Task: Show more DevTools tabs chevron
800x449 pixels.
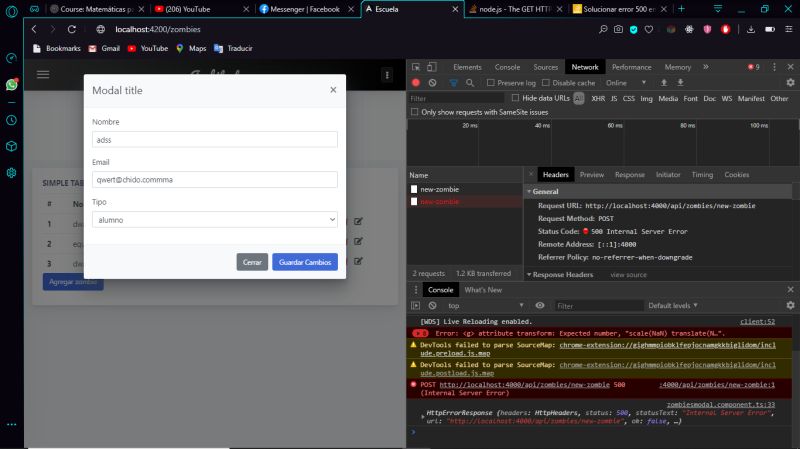Action: tap(706, 67)
